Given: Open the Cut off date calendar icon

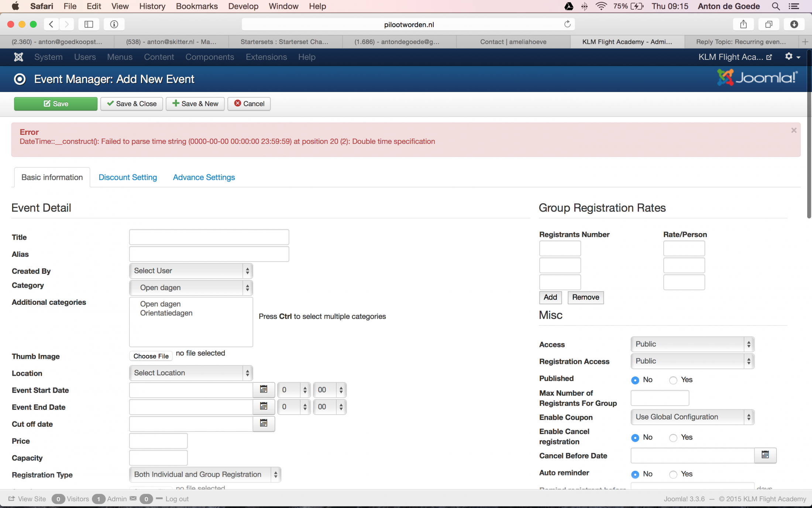Looking at the screenshot, I should (264, 423).
